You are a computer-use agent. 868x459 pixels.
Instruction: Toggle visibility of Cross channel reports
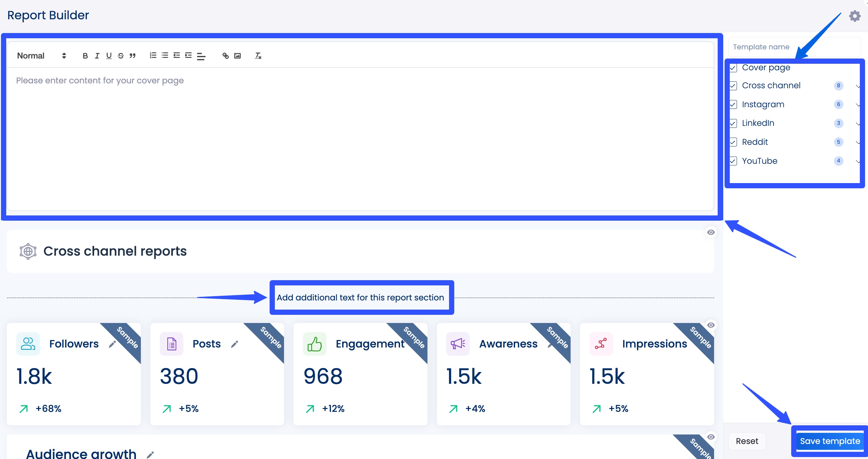(x=711, y=232)
